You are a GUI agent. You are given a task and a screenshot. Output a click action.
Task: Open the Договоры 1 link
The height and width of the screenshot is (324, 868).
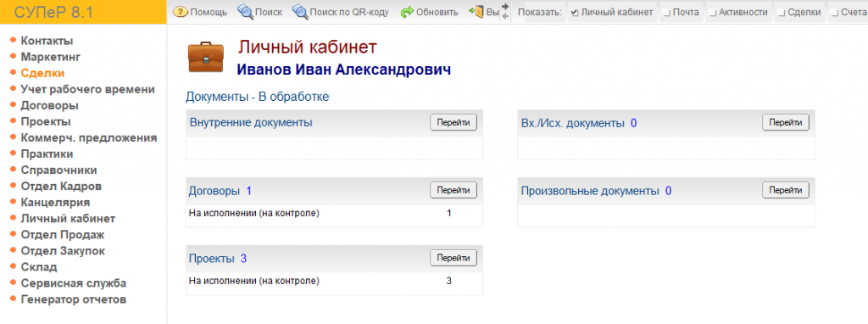(x=220, y=191)
